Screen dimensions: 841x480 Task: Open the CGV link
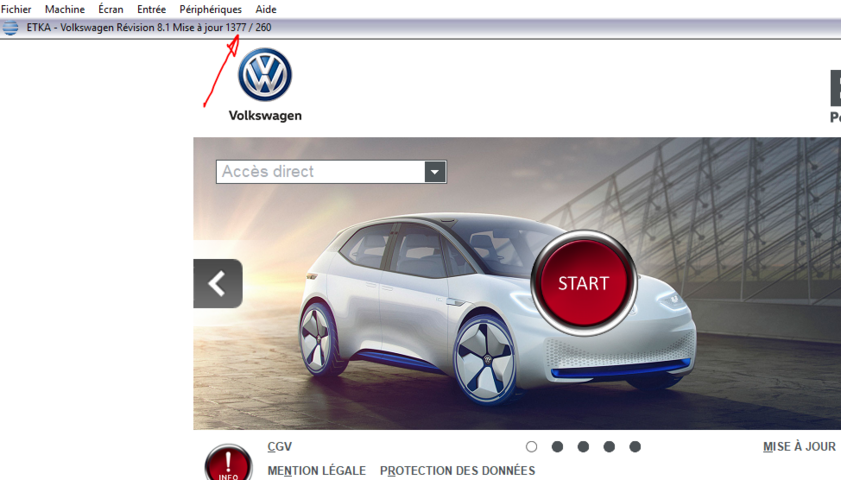280,447
